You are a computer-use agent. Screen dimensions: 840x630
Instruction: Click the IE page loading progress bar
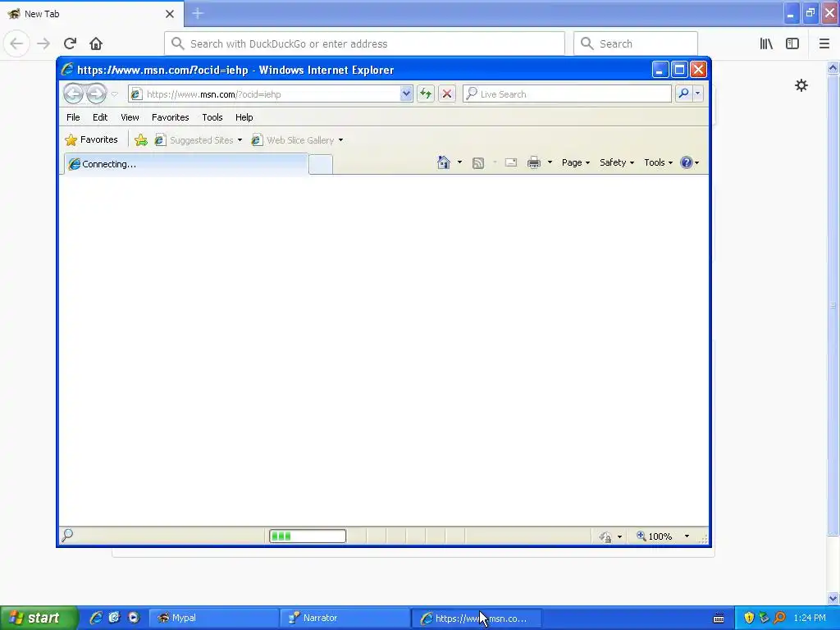(x=308, y=536)
